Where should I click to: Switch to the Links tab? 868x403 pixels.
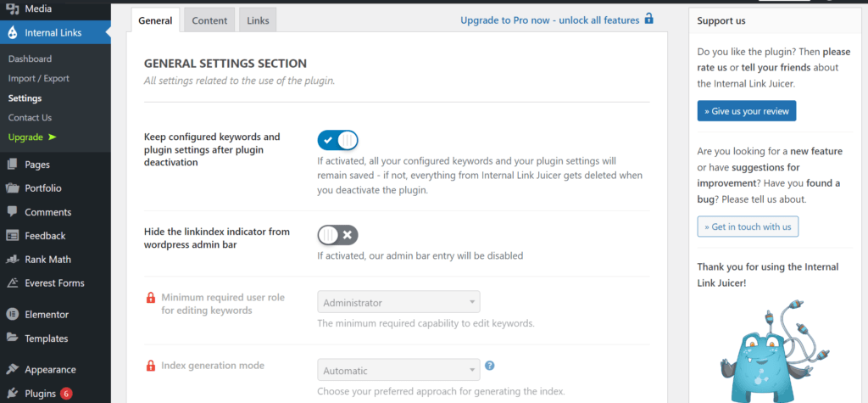(x=258, y=20)
